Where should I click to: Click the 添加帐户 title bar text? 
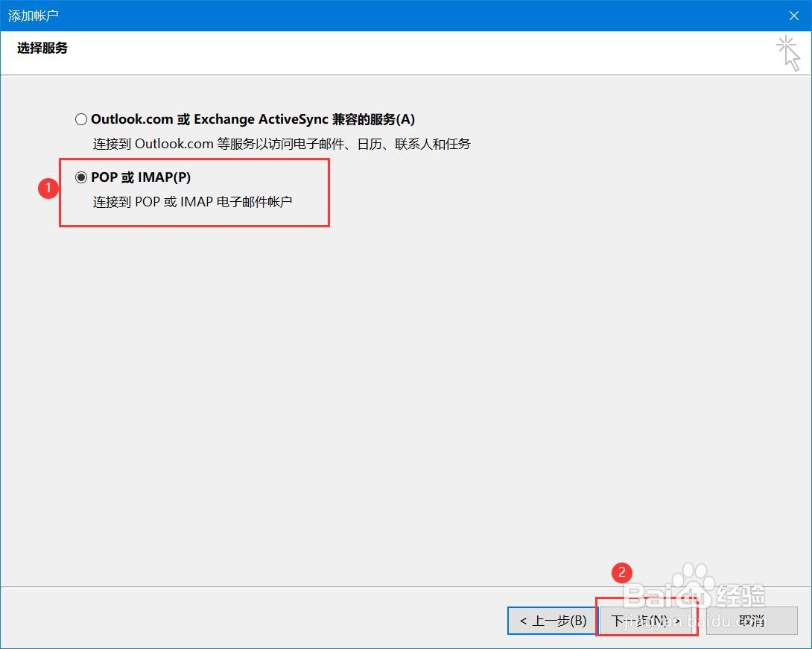point(33,16)
